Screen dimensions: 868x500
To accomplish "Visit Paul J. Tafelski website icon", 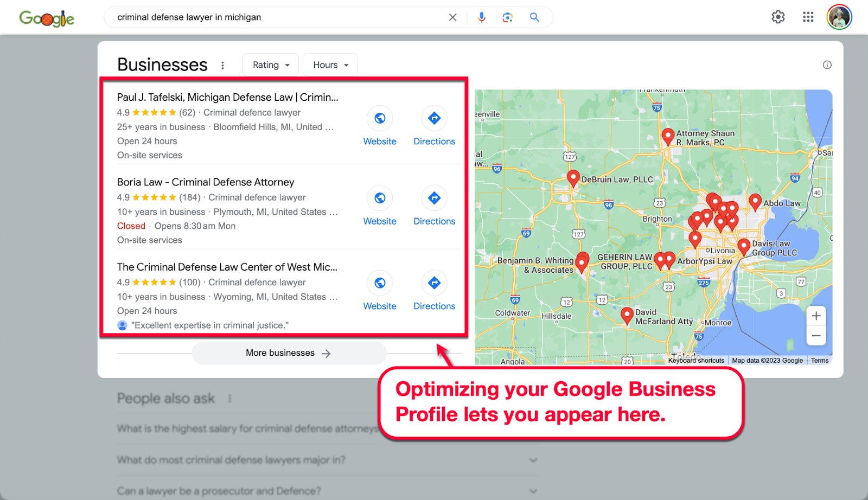I will pyautogui.click(x=380, y=118).
